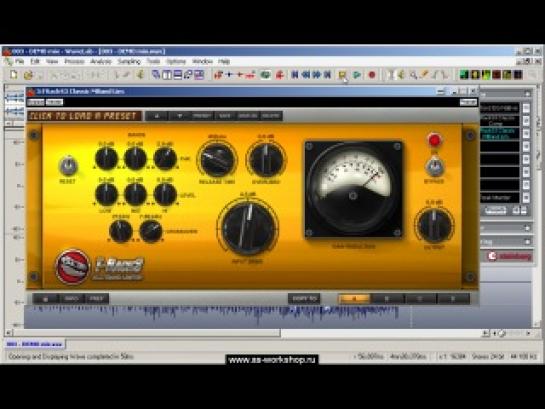The width and height of the screenshot is (545, 409).
Task: Toggle the bottom Peak Master slot's button
Action: click(x=526, y=198)
